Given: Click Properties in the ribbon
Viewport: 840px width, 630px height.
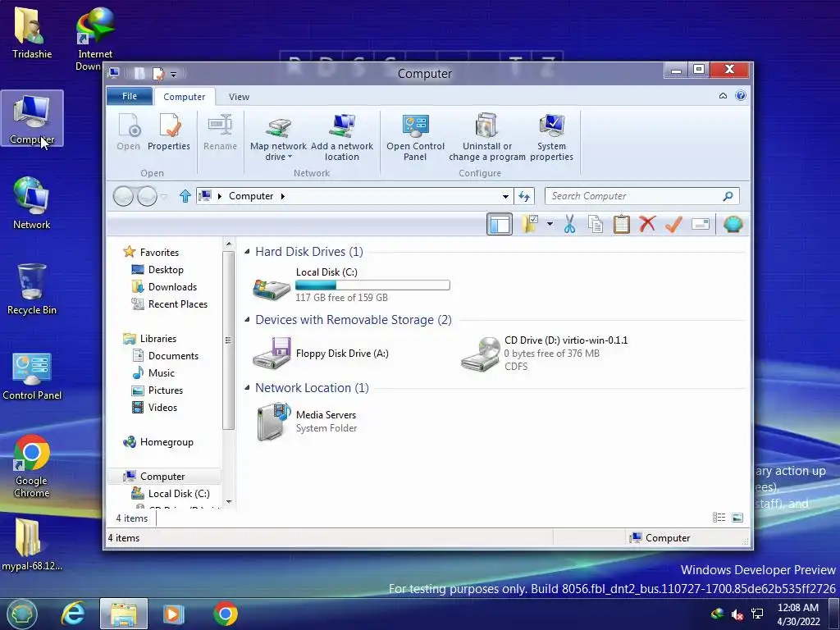Looking at the screenshot, I should (169, 132).
